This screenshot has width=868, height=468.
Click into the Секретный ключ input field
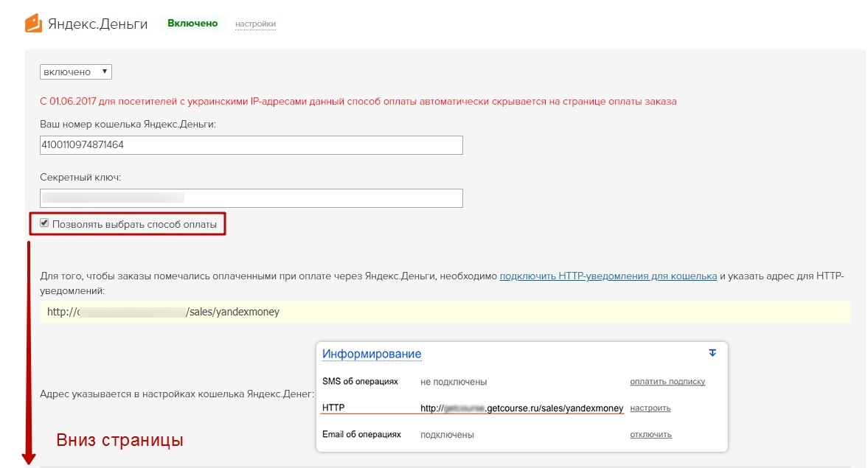(x=251, y=198)
